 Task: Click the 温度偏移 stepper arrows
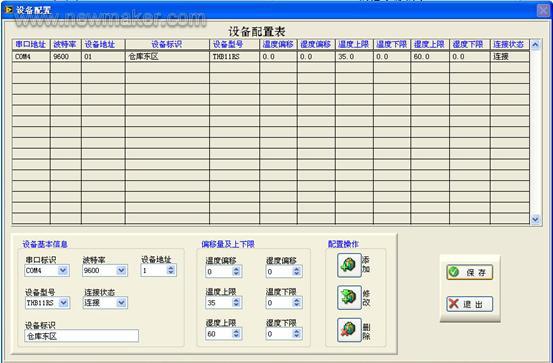coord(236,271)
